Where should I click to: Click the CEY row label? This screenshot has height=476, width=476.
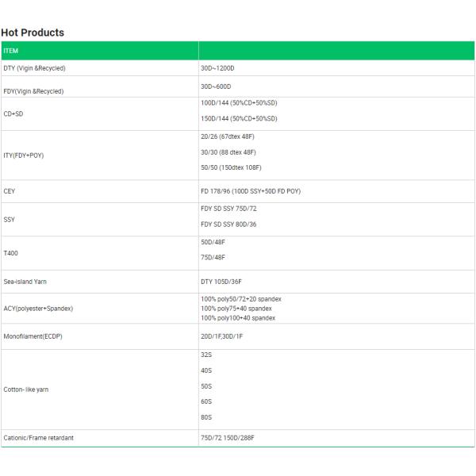coord(10,191)
